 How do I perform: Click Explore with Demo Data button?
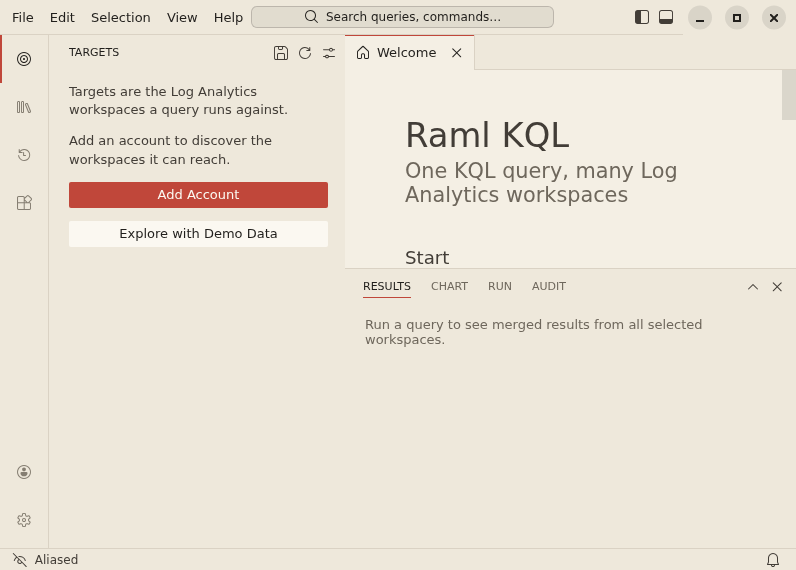point(198,234)
